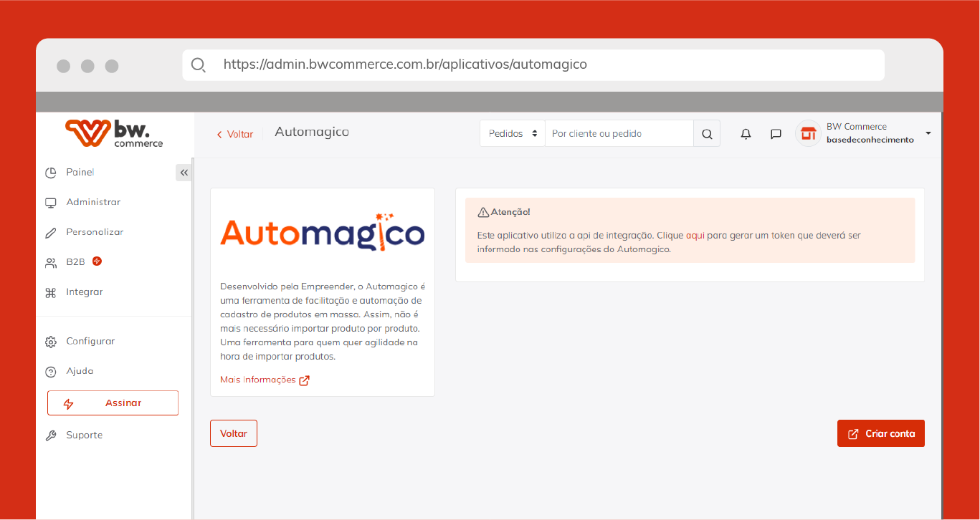Click the 'Atenção!' heading text
This screenshot has height=520, width=980.
pyautogui.click(x=510, y=212)
